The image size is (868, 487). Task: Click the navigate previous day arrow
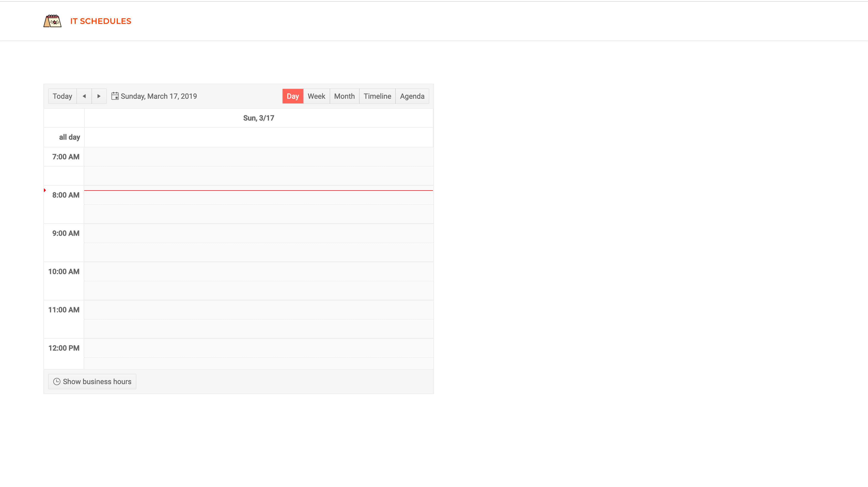coord(84,96)
